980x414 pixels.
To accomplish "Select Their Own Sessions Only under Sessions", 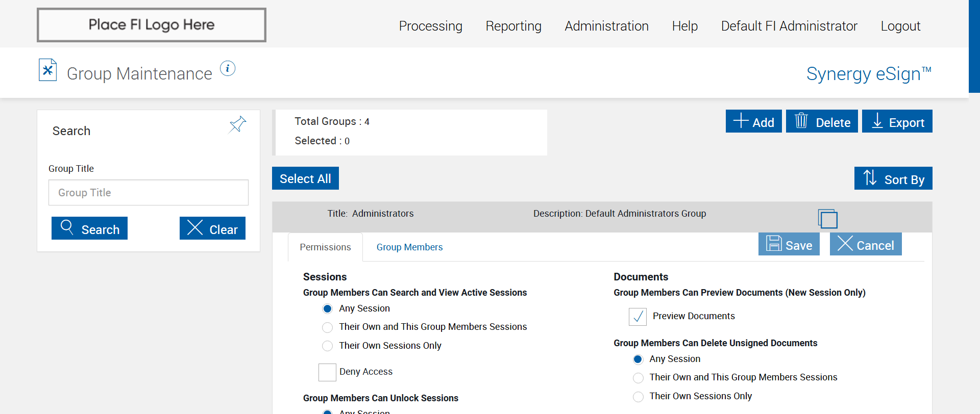I will 328,346.
